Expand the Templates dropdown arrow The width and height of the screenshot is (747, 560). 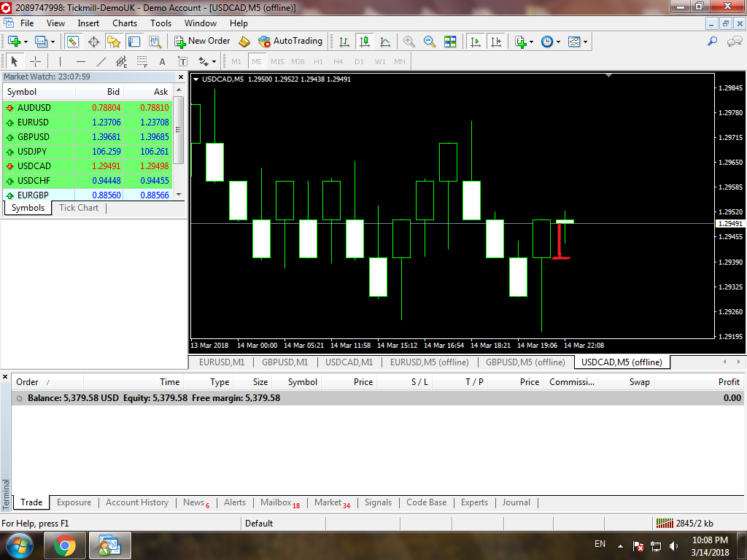coord(585,42)
